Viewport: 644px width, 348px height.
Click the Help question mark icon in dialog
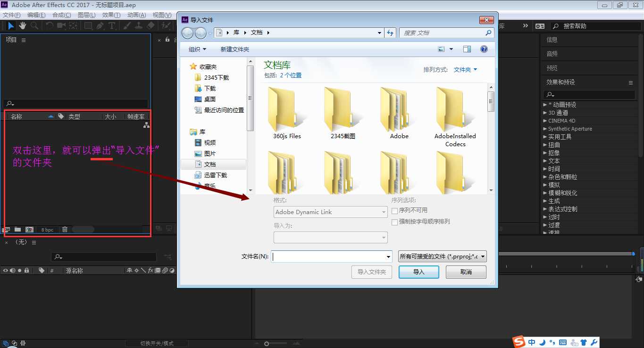[484, 49]
